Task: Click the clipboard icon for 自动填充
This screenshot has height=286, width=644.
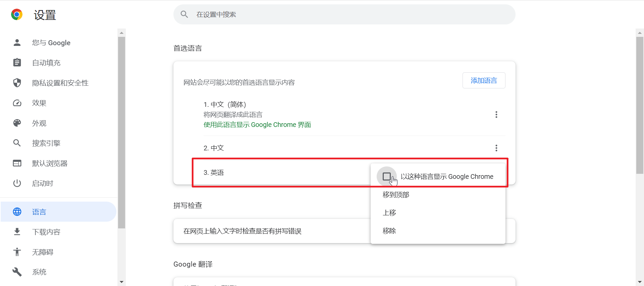Action: click(x=17, y=63)
